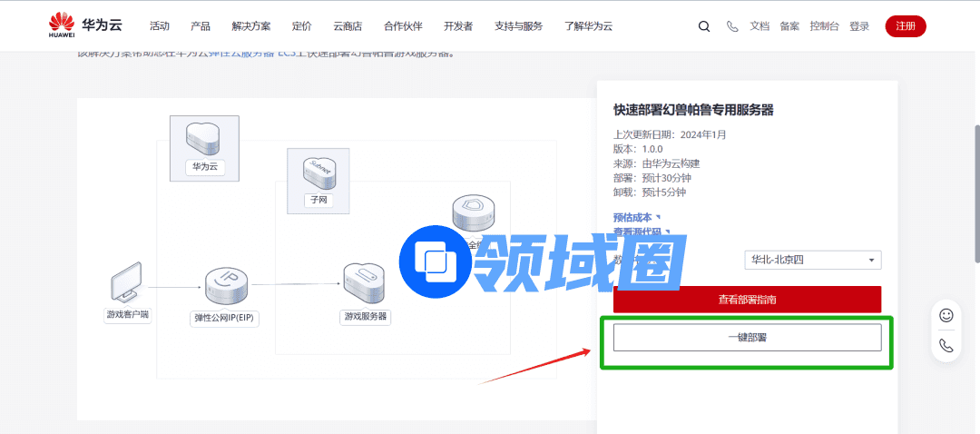Viewport: 980px width, 434px height.
Task: Click the red 注册 button
Action: pyautogui.click(x=905, y=26)
